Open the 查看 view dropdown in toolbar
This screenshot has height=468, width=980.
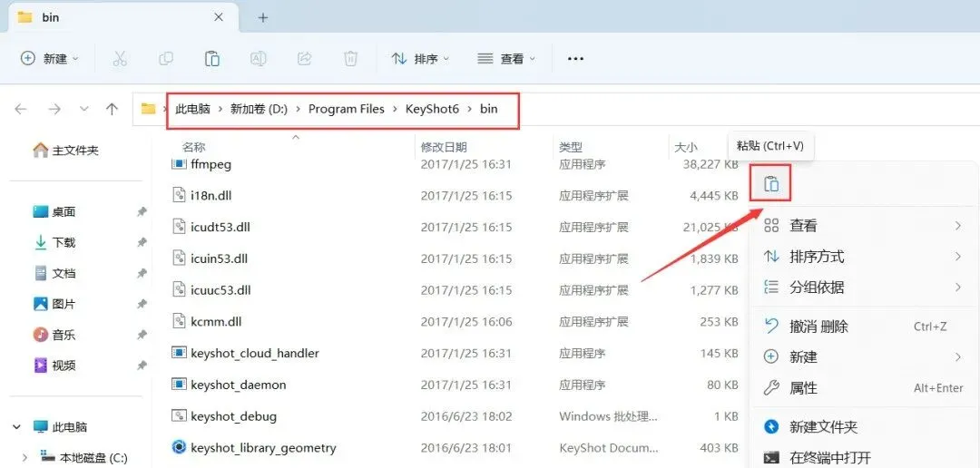[506, 59]
